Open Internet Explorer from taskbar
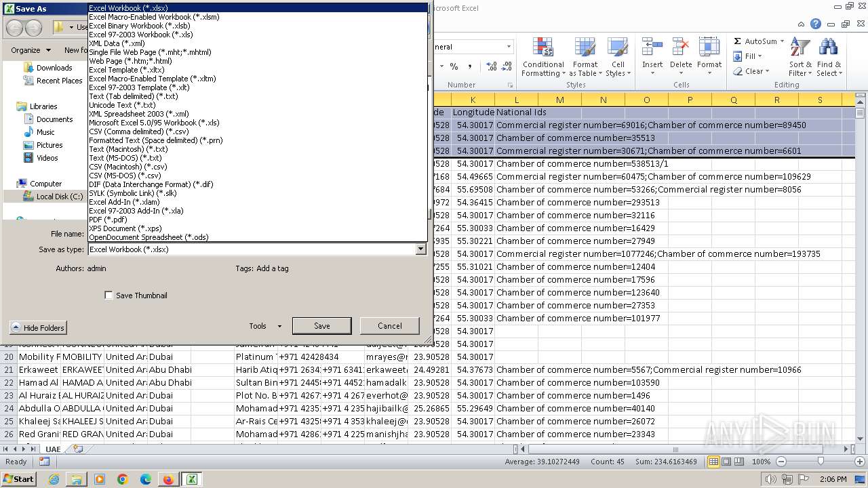This screenshot has width=868, height=488. pos(54,479)
